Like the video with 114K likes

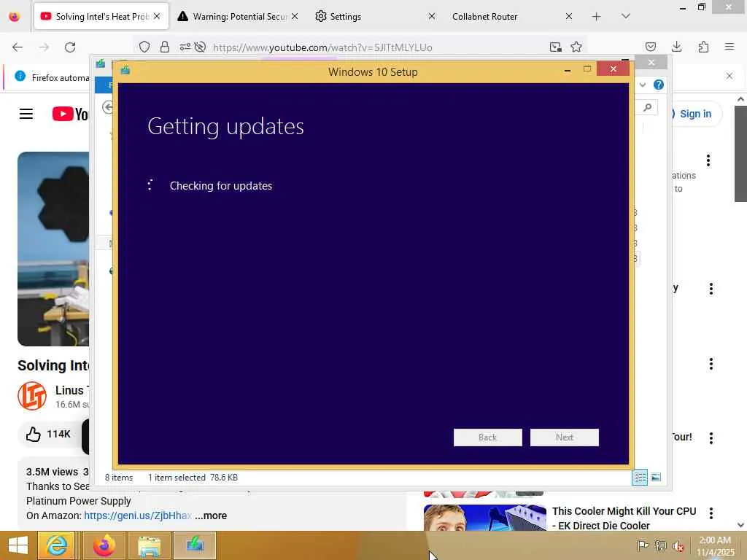coord(48,435)
